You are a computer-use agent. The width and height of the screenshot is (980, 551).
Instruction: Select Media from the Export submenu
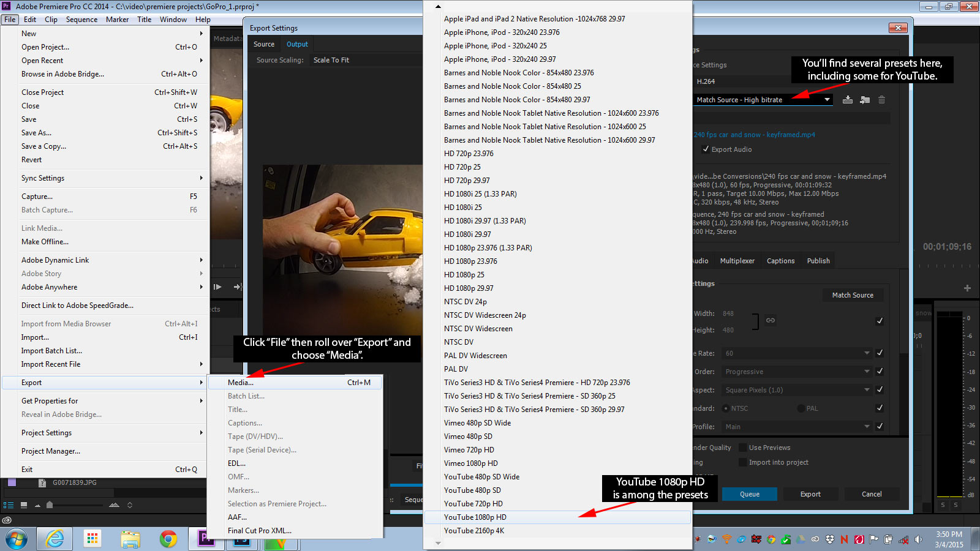pyautogui.click(x=241, y=383)
